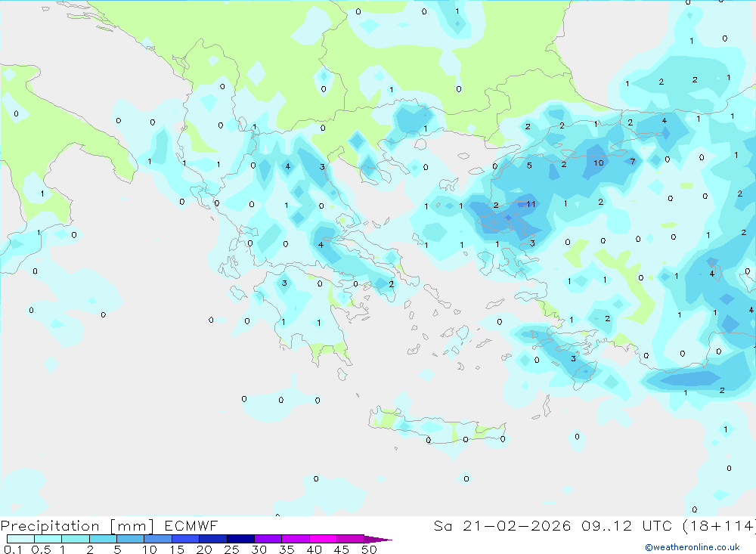Click the 'ECMWF' model label
The width and height of the screenshot is (756, 554).
click(x=191, y=525)
